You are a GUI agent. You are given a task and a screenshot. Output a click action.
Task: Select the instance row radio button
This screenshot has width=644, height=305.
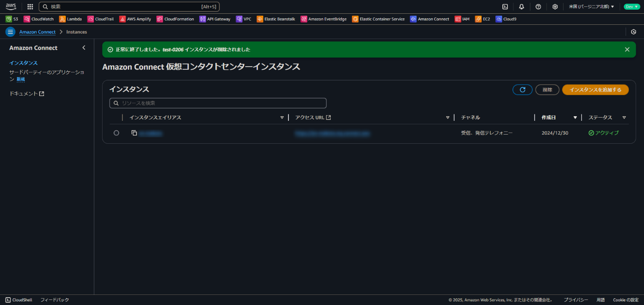click(116, 133)
